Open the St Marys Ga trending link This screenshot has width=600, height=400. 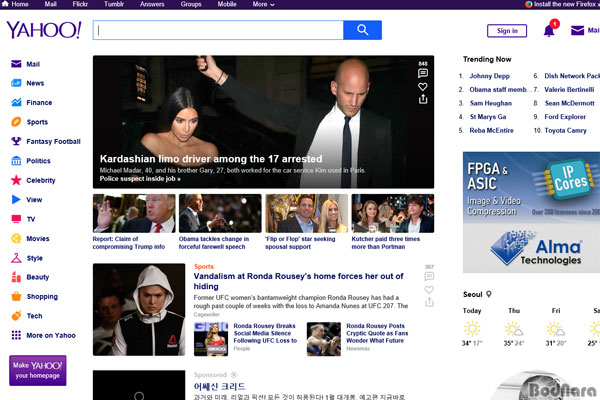(x=488, y=117)
